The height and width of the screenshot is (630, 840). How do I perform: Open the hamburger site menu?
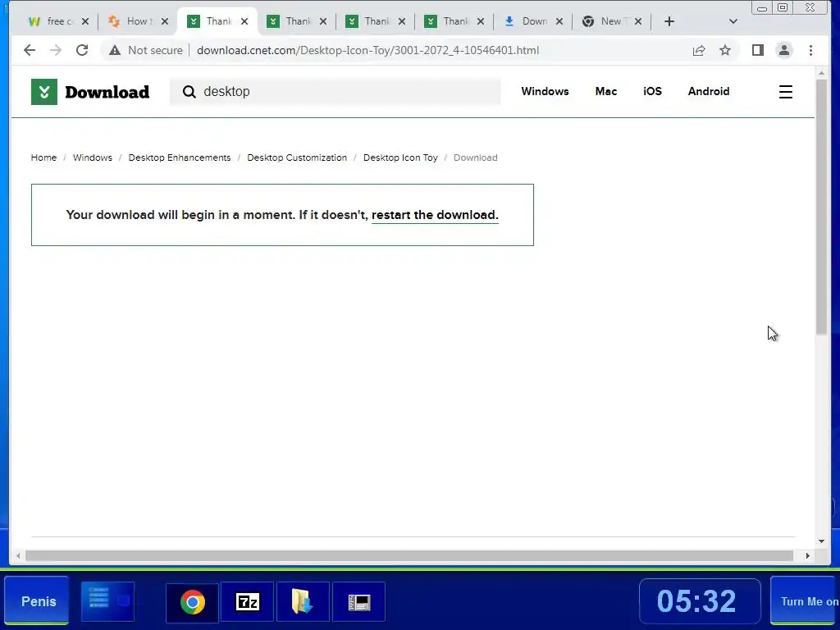click(785, 92)
